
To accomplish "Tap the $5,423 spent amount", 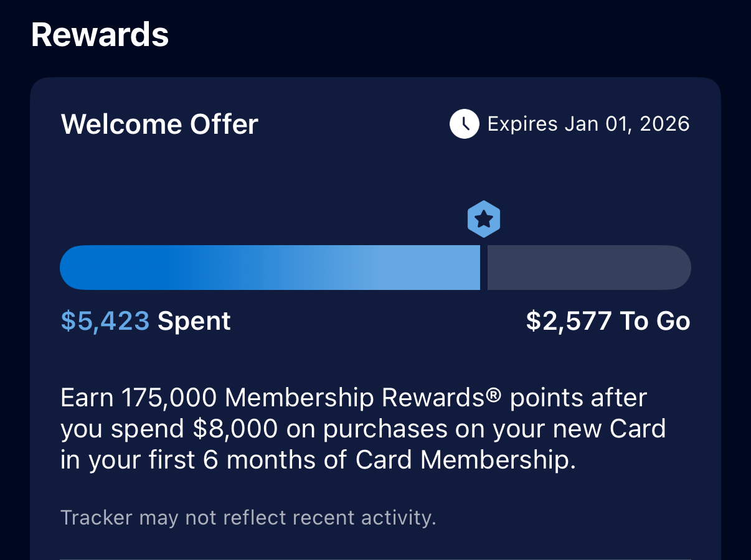I will tap(105, 321).
